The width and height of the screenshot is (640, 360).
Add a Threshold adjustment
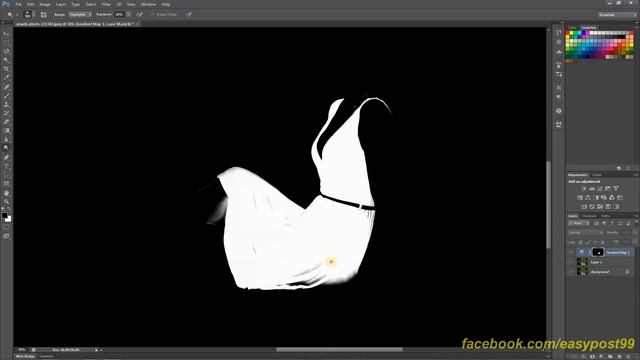(600, 207)
